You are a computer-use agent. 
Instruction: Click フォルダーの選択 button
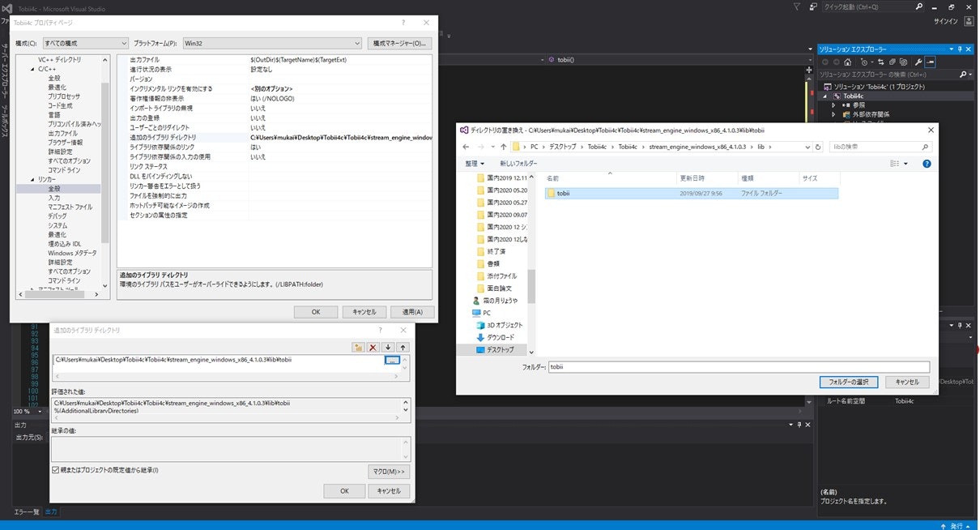click(x=849, y=382)
